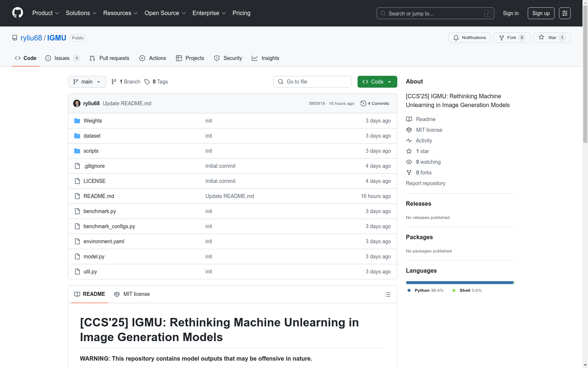Screen dimensions: 588x368
Task: Open the main branch selector dropdown
Action: (x=87, y=82)
